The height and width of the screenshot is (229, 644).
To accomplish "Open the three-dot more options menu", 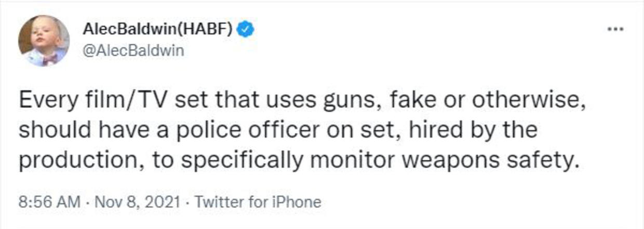I will point(615,29).
